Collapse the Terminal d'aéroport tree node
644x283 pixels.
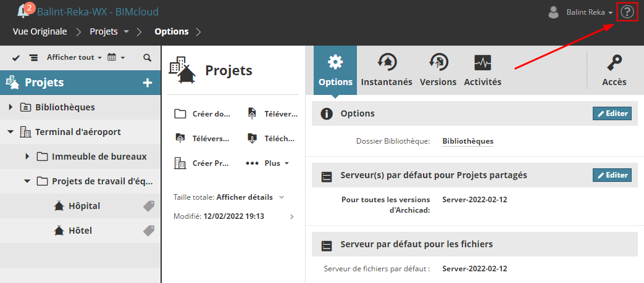tap(10, 132)
